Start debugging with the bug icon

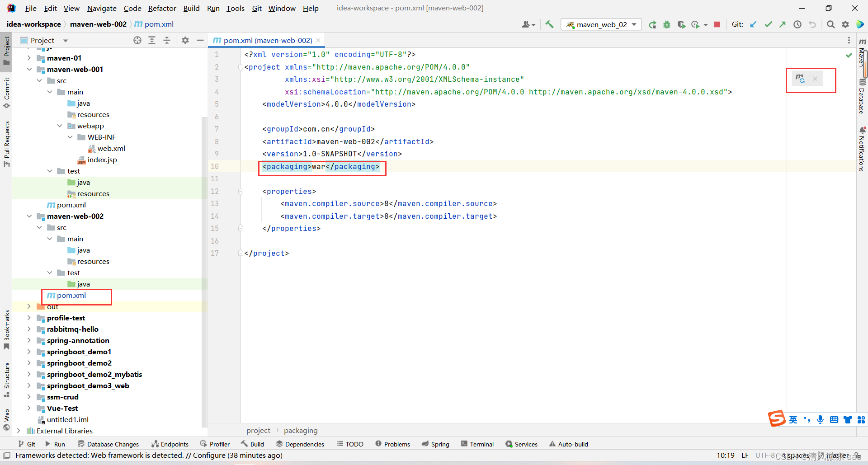click(x=667, y=24)
